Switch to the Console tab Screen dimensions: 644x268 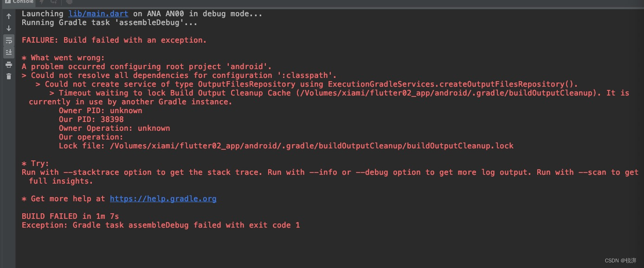point(19,2)
